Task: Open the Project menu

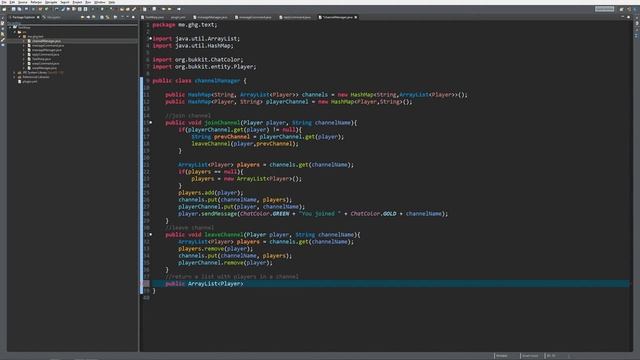Action: [77, 2]
